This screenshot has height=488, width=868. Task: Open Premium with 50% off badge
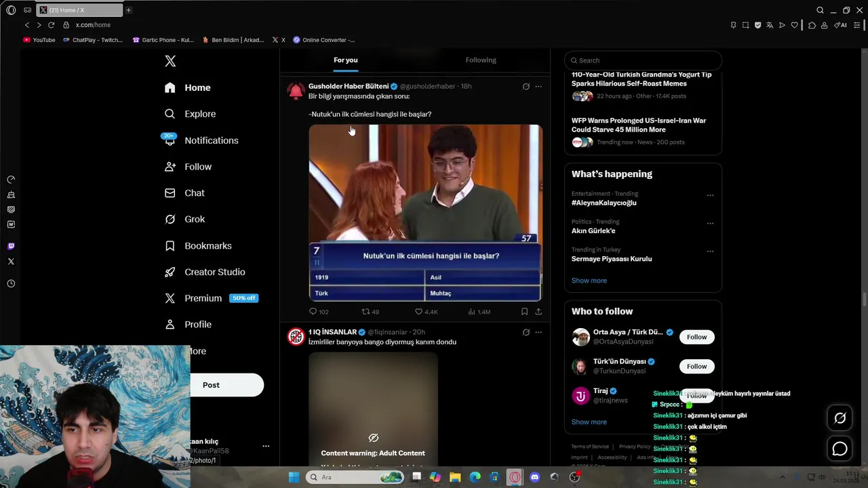(x=212, y=298)
